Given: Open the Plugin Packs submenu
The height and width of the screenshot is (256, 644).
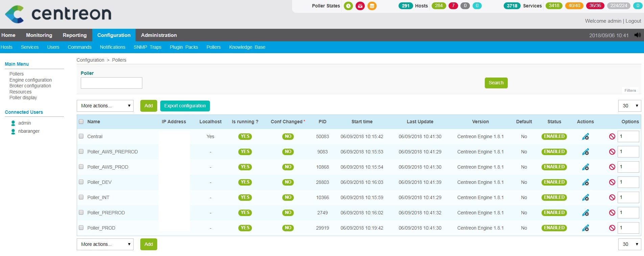Looking at the screenshot, I should (184, 47).
